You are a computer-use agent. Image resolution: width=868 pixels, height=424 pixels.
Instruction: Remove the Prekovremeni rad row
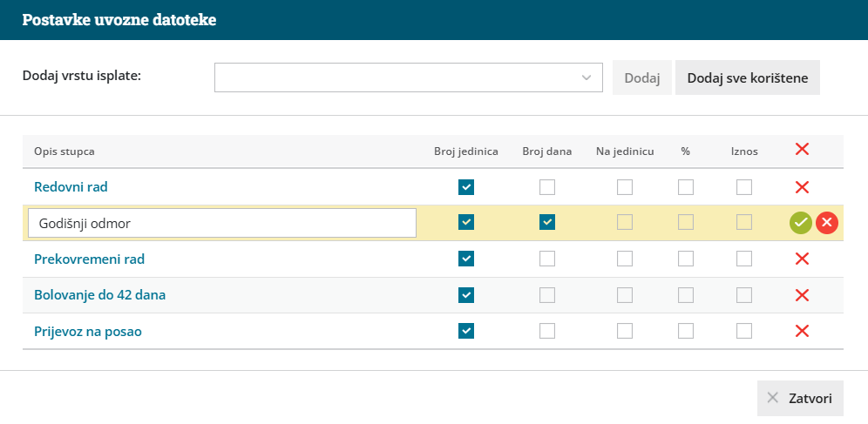[803, 259]
